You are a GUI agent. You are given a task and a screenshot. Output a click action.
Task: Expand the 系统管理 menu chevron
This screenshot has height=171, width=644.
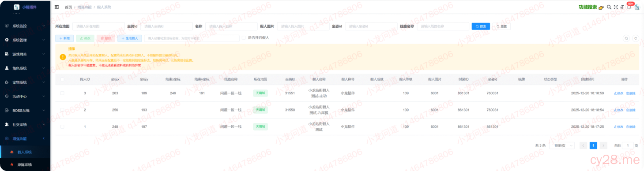44,40
